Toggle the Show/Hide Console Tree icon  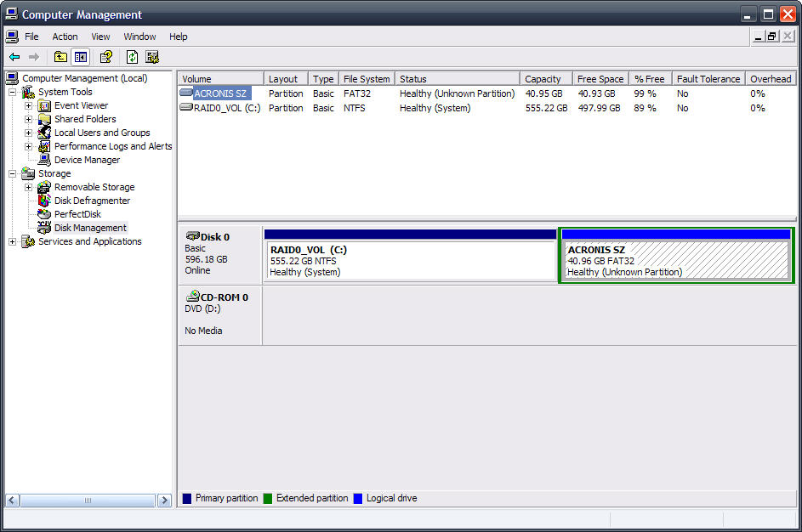(x=80, y=57)
